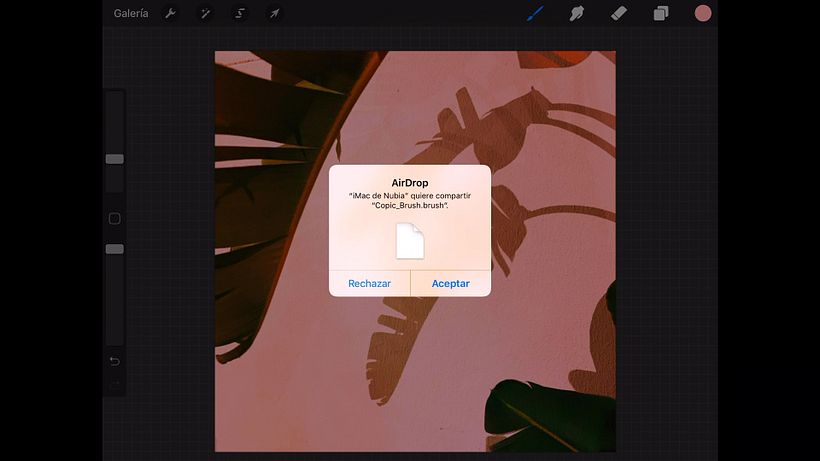
Task: Select the Brush paint tool
Action: coord(535,14)
